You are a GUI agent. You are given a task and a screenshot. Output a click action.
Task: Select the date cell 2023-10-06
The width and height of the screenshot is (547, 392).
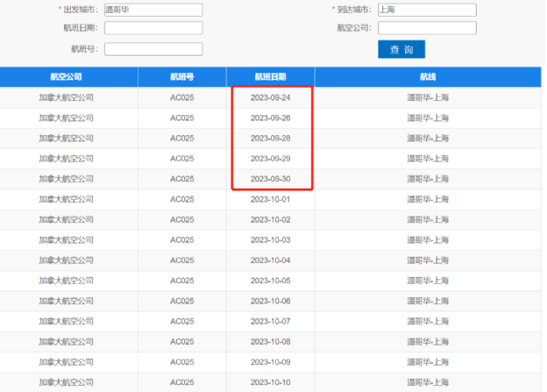point(270,301)
